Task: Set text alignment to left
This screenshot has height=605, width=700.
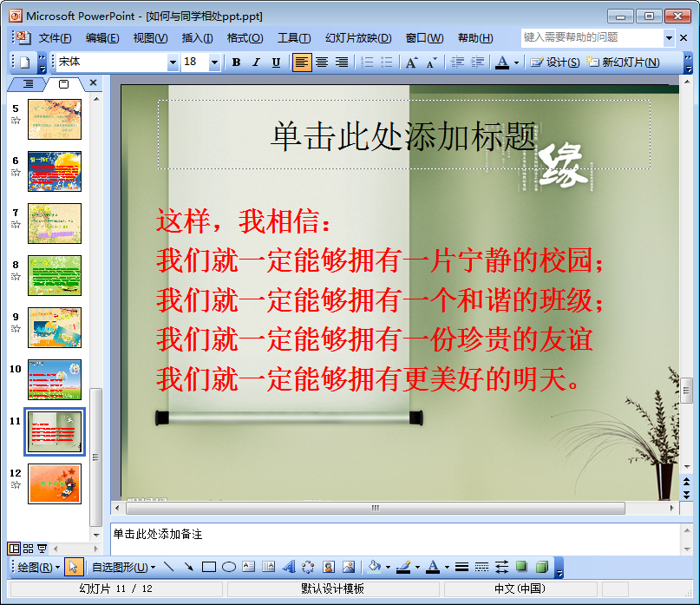Action: (x=302, y=62)
